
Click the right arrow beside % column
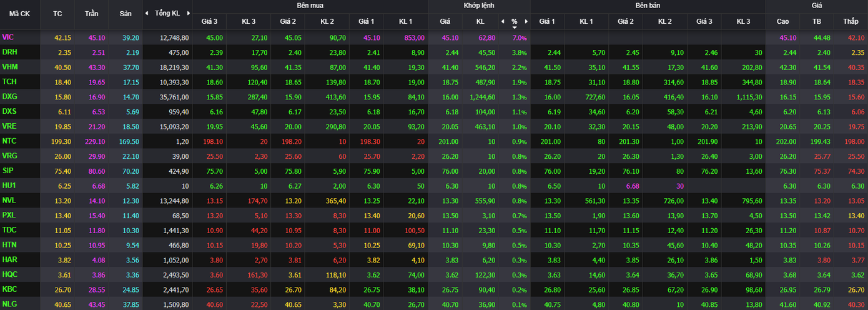point(526,21)
